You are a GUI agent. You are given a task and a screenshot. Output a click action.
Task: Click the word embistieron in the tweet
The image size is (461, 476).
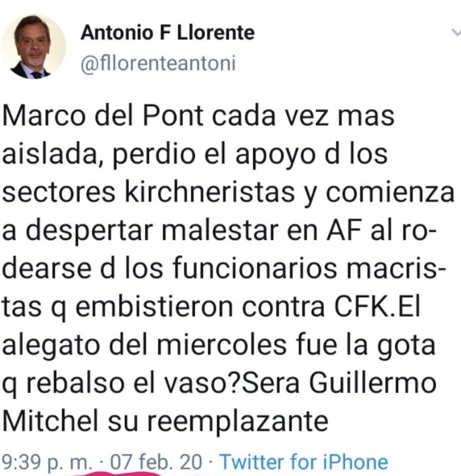[x=154, y=306]
